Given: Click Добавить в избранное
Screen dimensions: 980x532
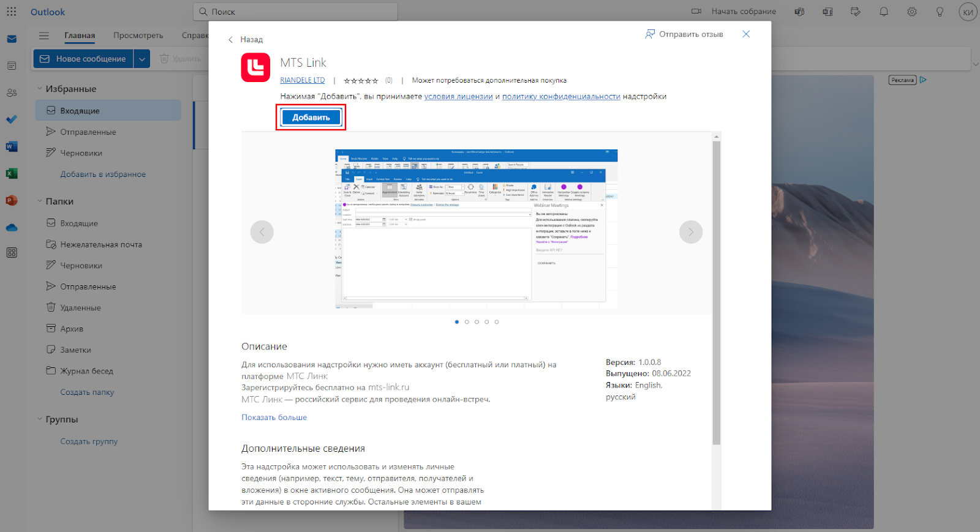Looking at the screenshot, I should [x=103, y=174].
